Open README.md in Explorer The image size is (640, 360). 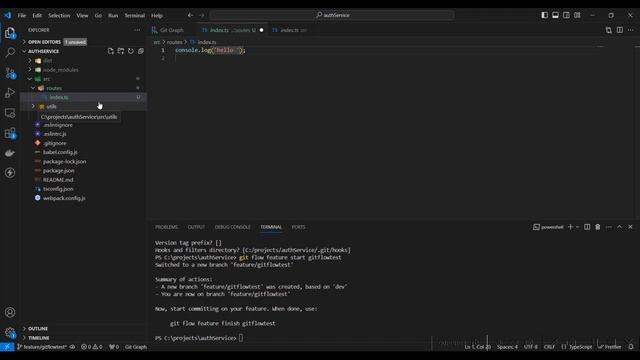58,180
